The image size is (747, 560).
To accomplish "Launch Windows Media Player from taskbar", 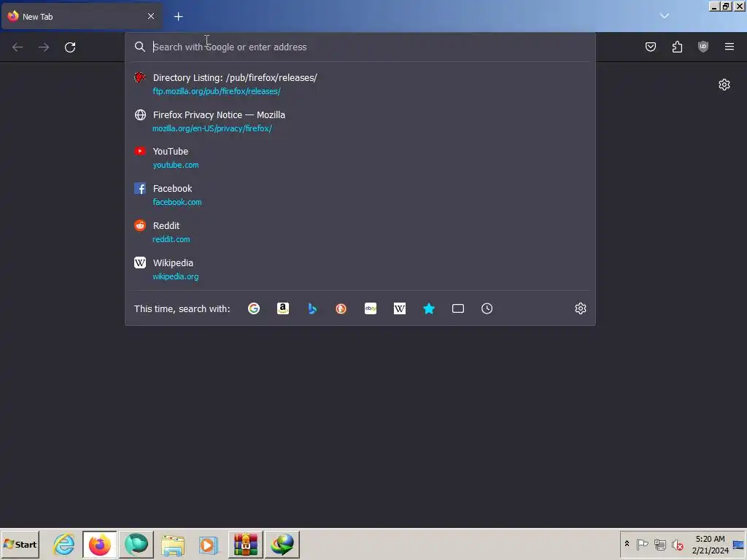I will click(x=208, y=544).
